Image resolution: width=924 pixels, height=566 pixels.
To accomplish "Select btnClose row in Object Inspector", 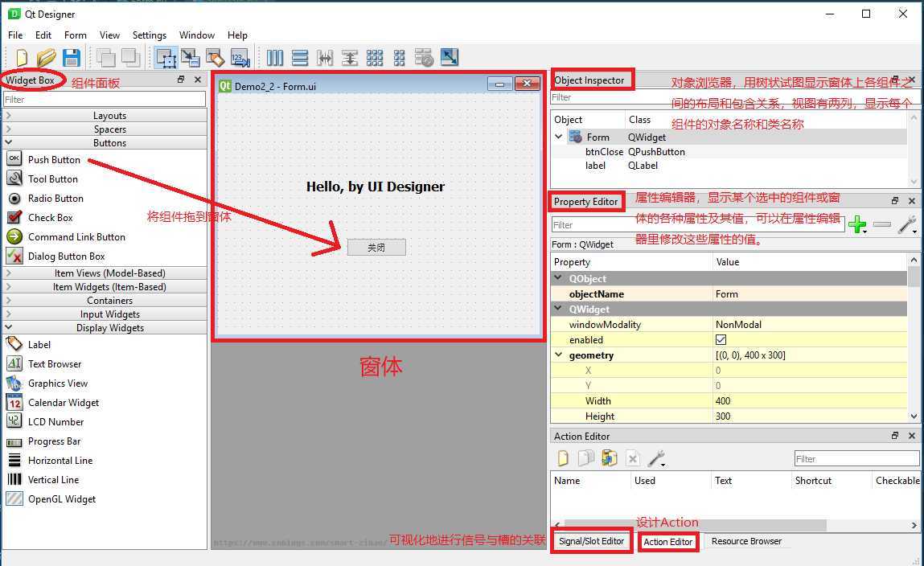I will coord(729,151).
